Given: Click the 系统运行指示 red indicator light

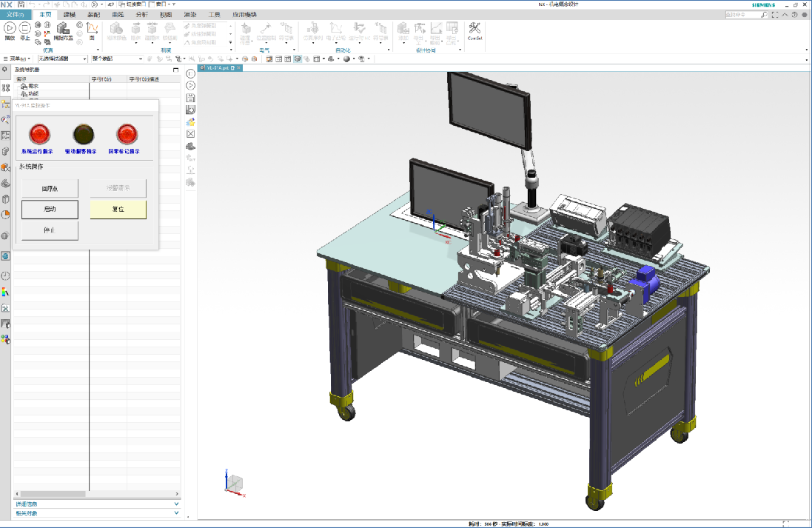Looking at the screenshot, I should pos(38,134).
